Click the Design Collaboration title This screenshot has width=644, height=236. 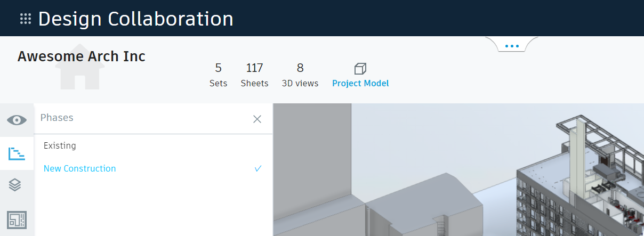click(x=135, y=19)
